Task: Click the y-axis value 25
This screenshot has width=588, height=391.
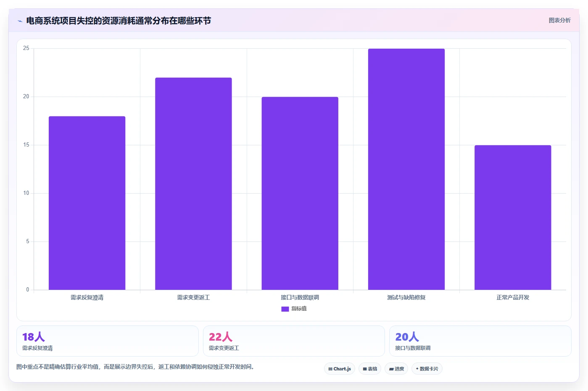Action: point(26,48)
